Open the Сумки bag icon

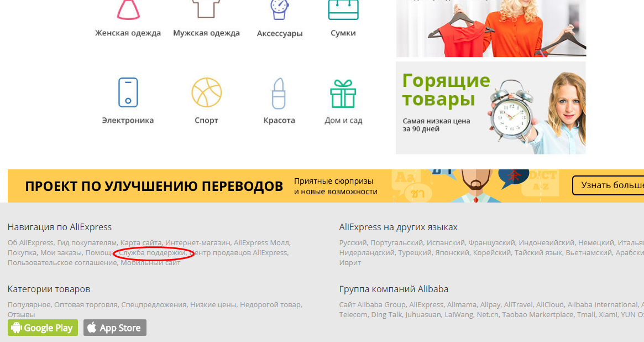pos(343,9)
